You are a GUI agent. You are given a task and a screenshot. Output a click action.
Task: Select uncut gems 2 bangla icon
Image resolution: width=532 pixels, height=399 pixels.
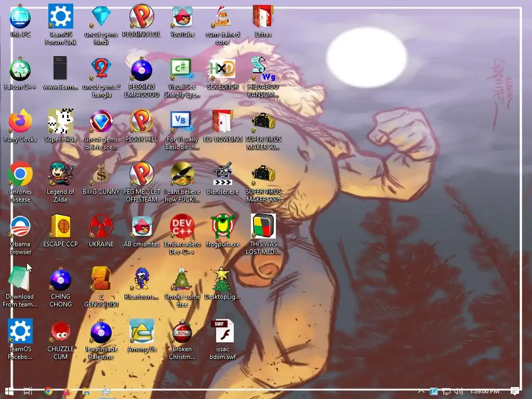click(101, 77)
